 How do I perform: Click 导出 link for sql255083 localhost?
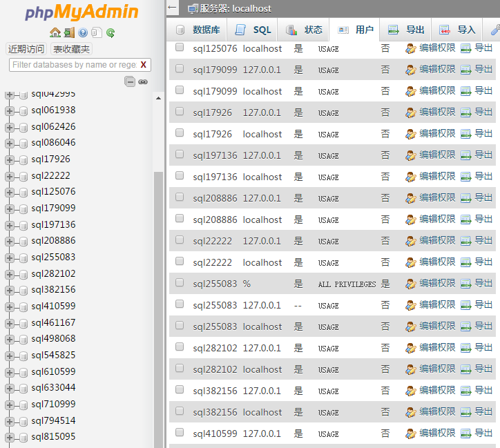click(483, 327)
